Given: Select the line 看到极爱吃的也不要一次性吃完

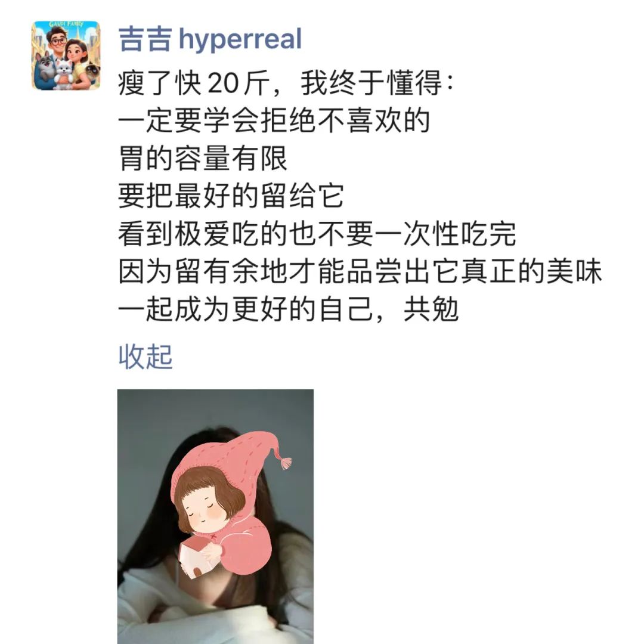Looking at the screenshot, I should [317, 234].
